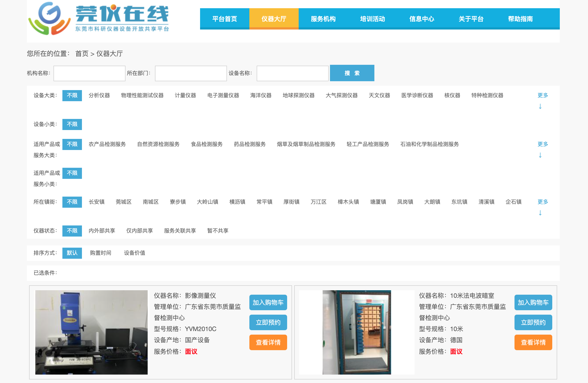Navigate to 信息中心
588x383 pixels.
[422, 18]
